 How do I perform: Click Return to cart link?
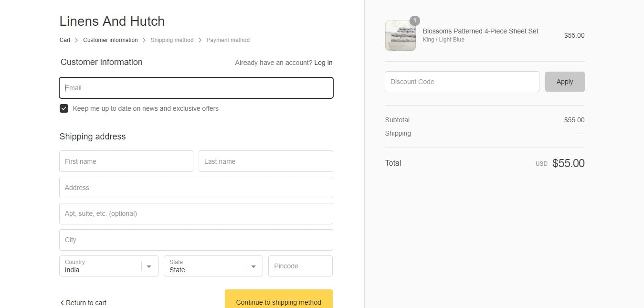[x=83, y=303]
